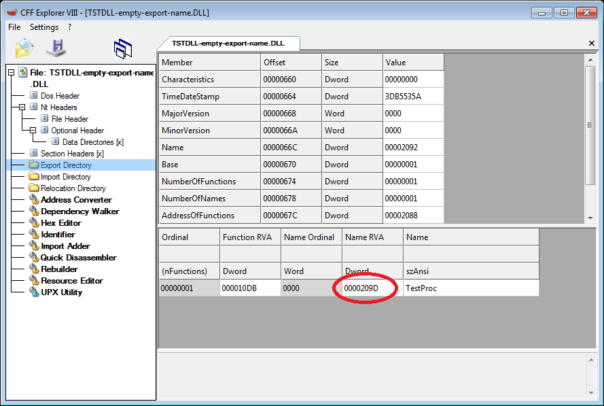
Task: Select the Nt Headers tree node
Action: (59, 107)
